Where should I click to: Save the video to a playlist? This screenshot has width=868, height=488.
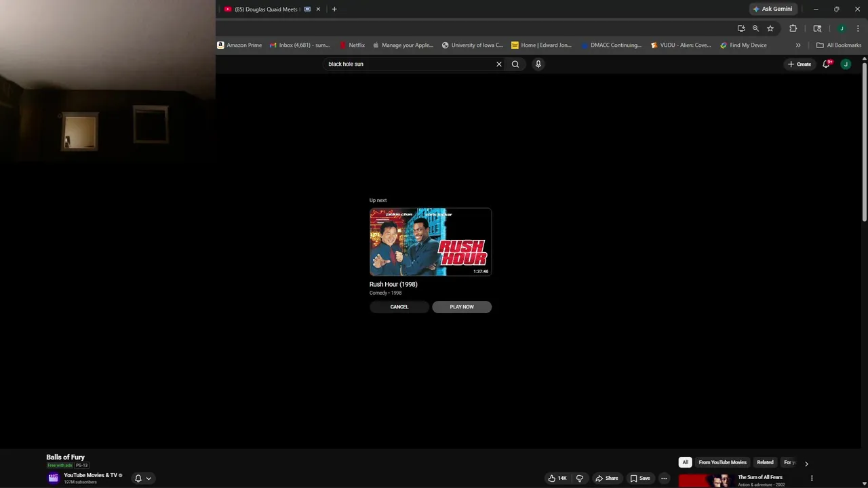pos(640,479)
